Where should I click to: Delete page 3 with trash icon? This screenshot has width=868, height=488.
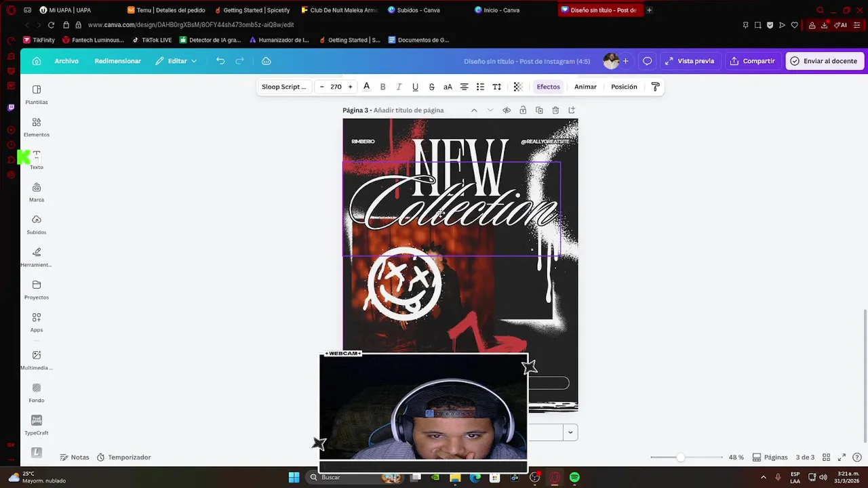[555, 110]
